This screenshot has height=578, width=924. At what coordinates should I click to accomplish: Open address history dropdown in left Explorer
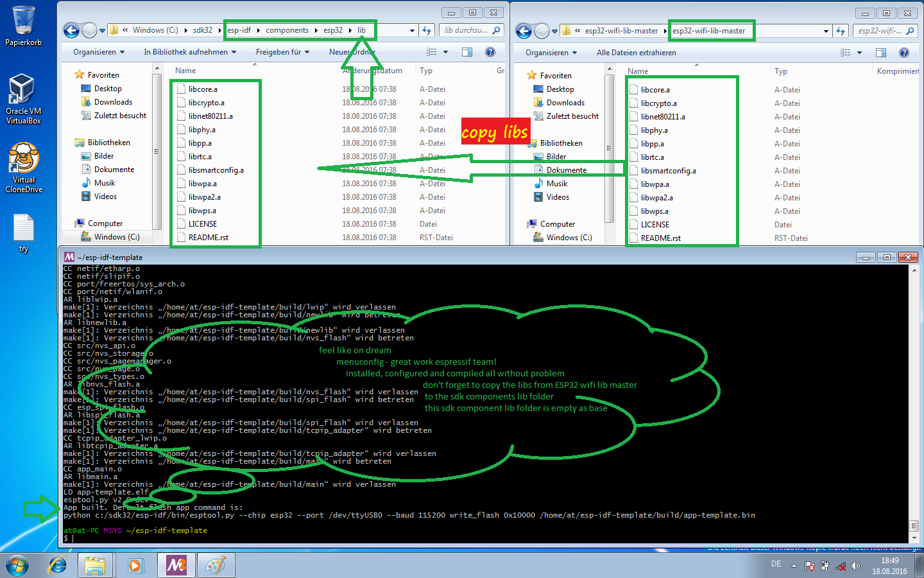pos(412,30)
